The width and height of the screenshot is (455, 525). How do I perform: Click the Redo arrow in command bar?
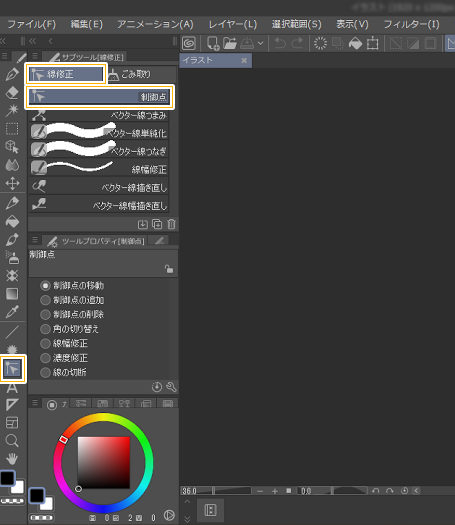(297, 44)
